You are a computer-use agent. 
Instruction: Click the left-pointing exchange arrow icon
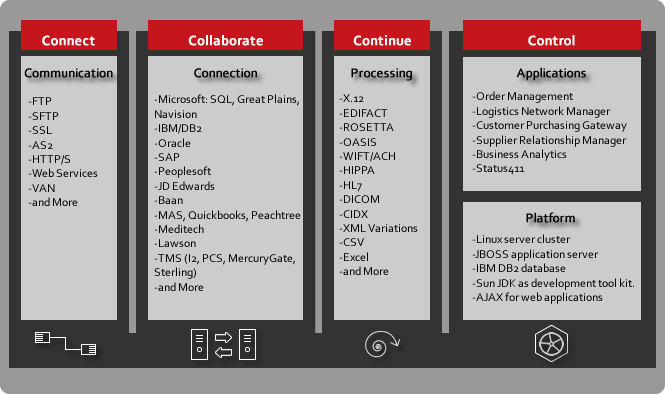(x=224, y=352)
